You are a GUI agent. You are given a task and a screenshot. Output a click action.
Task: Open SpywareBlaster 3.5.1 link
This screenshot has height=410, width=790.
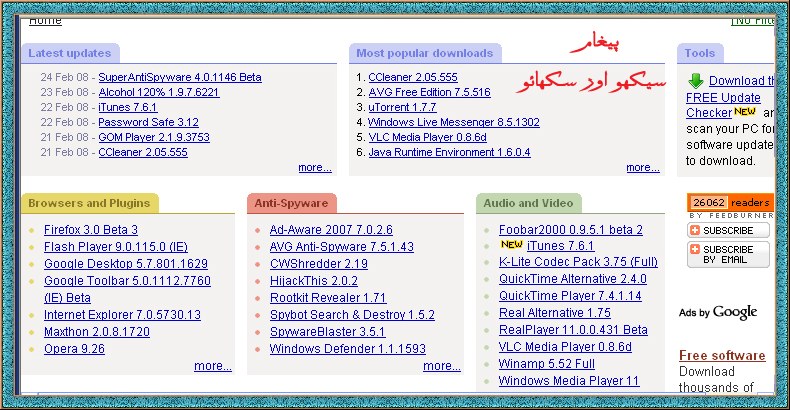click(327, 332)
